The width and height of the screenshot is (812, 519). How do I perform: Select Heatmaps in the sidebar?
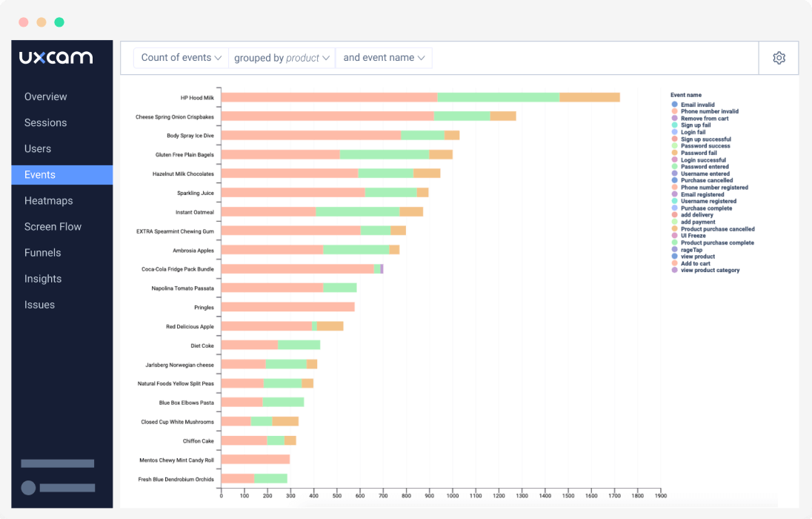[50, 200]
